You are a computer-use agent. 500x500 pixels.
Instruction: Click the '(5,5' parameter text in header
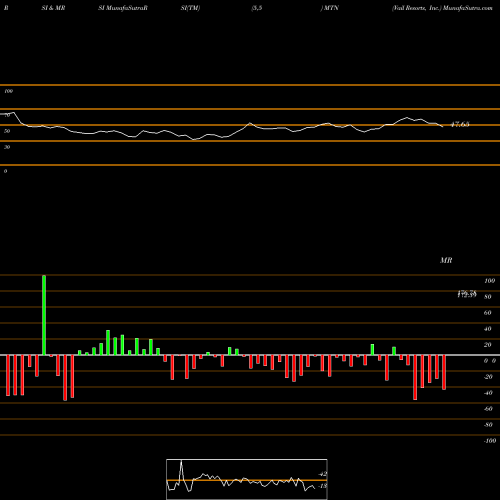[257, 8]
